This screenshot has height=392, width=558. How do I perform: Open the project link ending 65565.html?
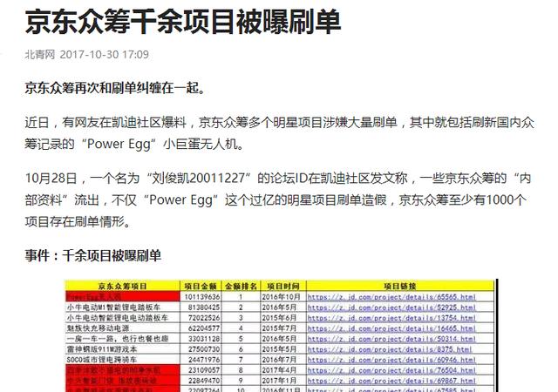click(391, 297)
